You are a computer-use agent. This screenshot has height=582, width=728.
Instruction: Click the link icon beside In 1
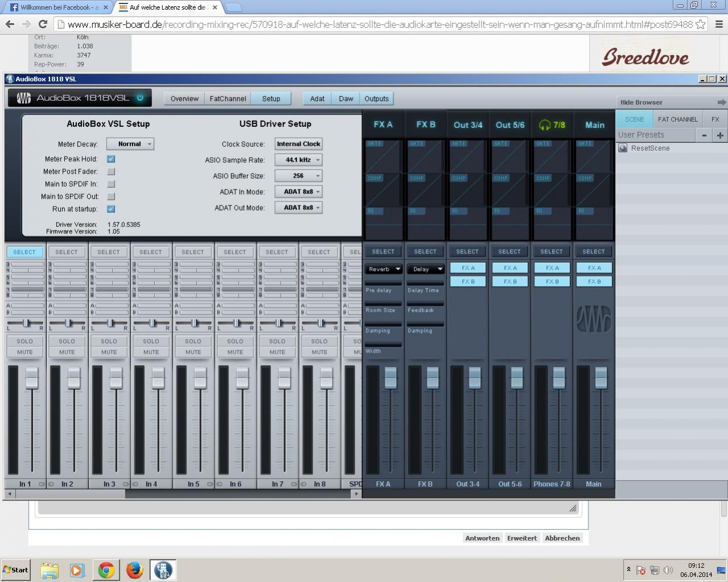click(x=42, y=484)
